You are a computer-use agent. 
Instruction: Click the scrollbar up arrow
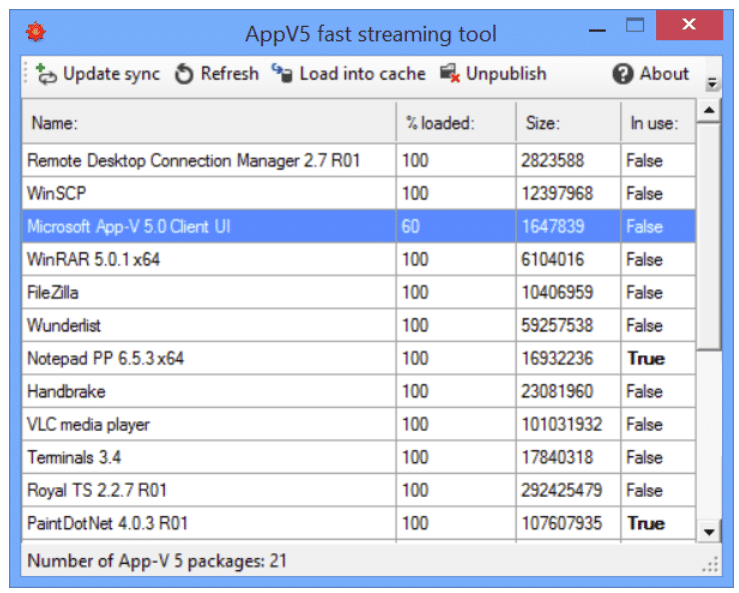point(708,111)
